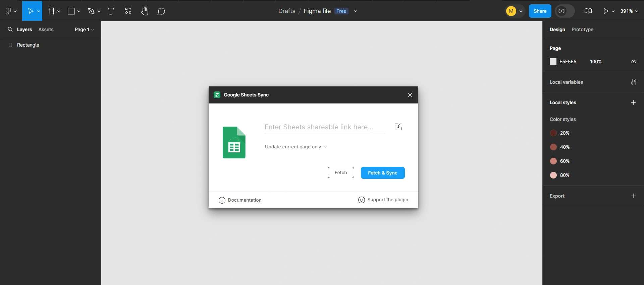
Task: Switch to the Prototype tab
Action: click(582, 29)
